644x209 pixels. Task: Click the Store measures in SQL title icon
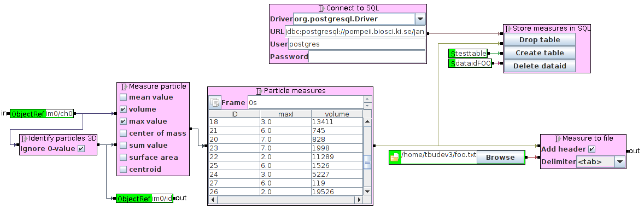[x=508, y=29]
